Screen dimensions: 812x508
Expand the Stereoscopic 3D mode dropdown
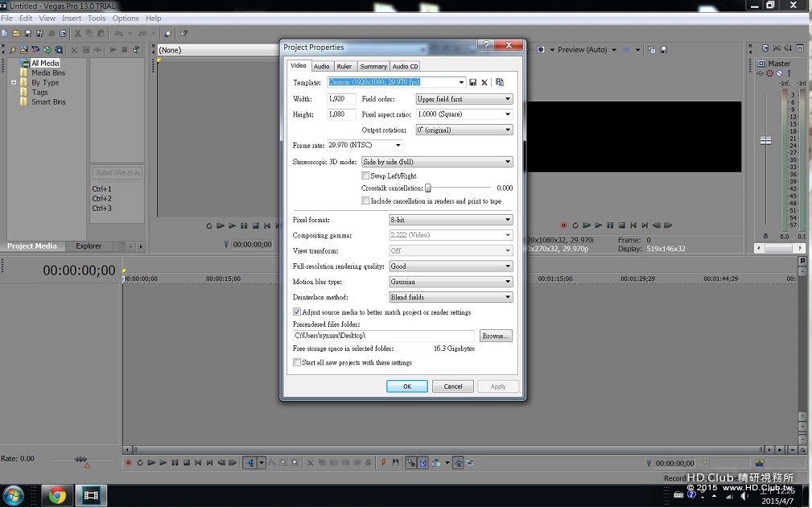coord(437,162)
